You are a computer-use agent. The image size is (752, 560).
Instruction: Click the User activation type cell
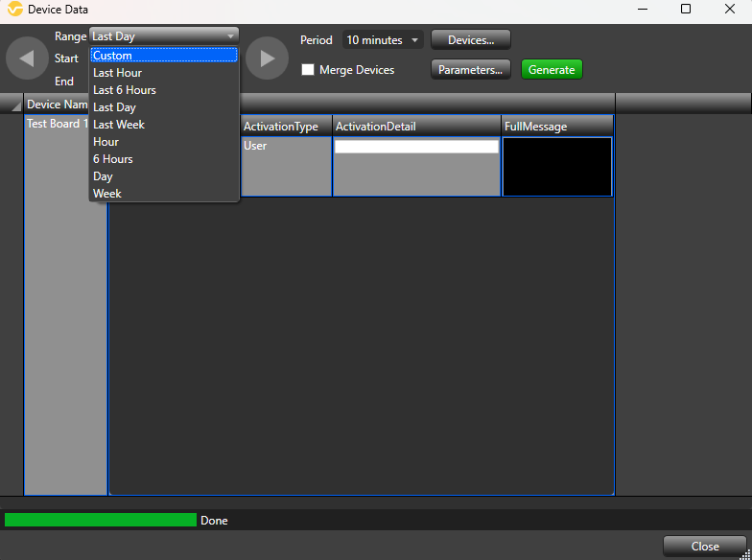(286, 167)
